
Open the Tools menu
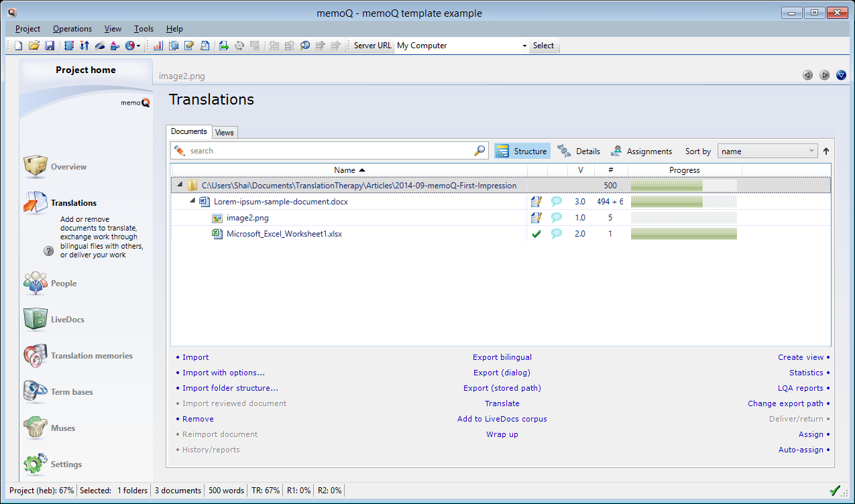click(x=144, y=29)
